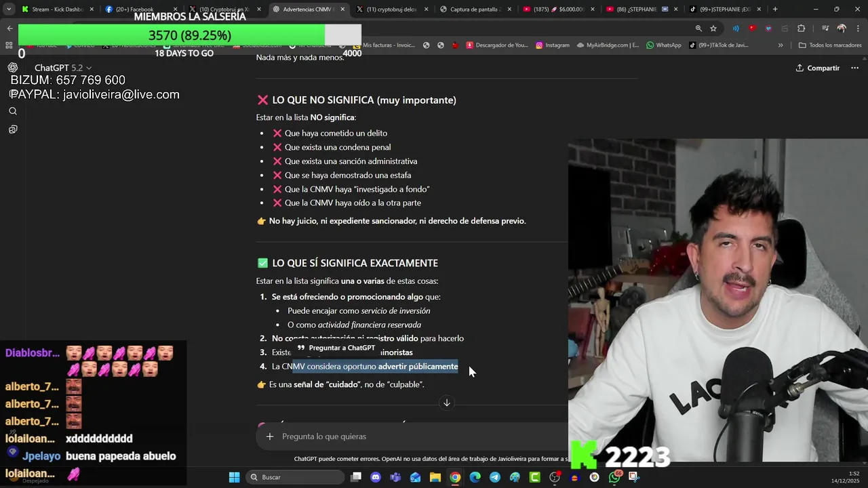Open OBS Studio from the taskbar
This screenshot has width=868, height=488.
pyautogui.click(x=555, y=477)
